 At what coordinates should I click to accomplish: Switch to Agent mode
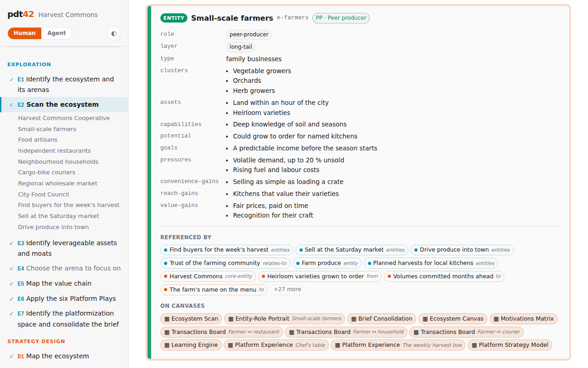click(57, 33)
